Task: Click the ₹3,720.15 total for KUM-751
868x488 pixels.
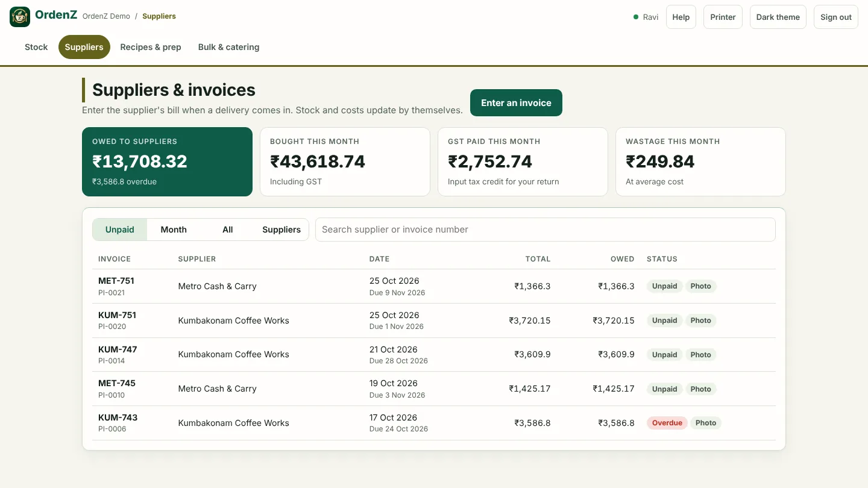Action: (529, 321)
